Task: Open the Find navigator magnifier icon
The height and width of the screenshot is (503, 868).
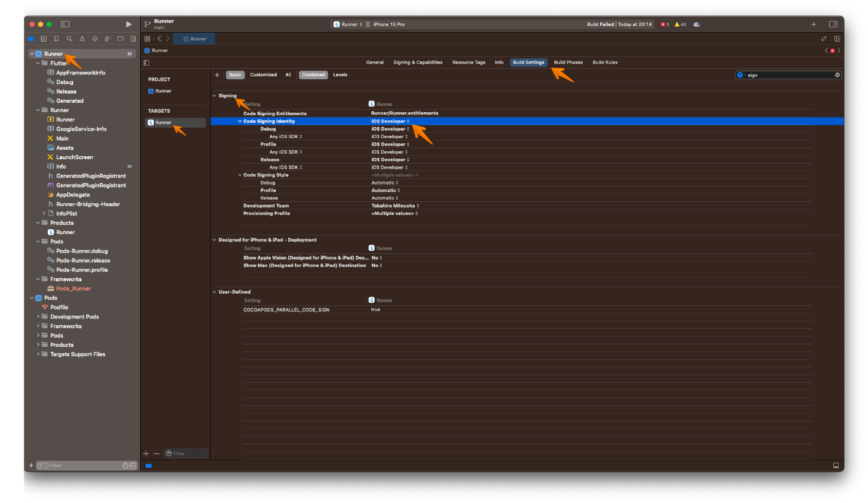Action: point(69,38)
